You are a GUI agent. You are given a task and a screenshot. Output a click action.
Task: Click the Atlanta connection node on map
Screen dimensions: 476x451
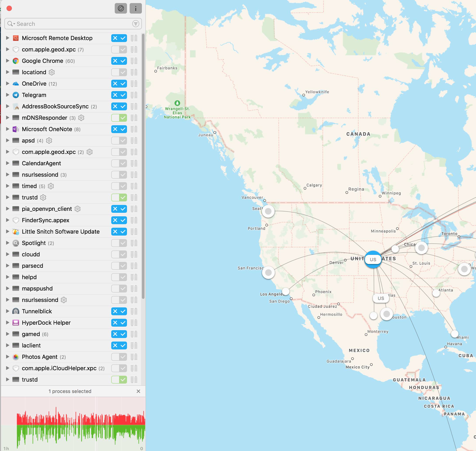(x=436, y=293)
